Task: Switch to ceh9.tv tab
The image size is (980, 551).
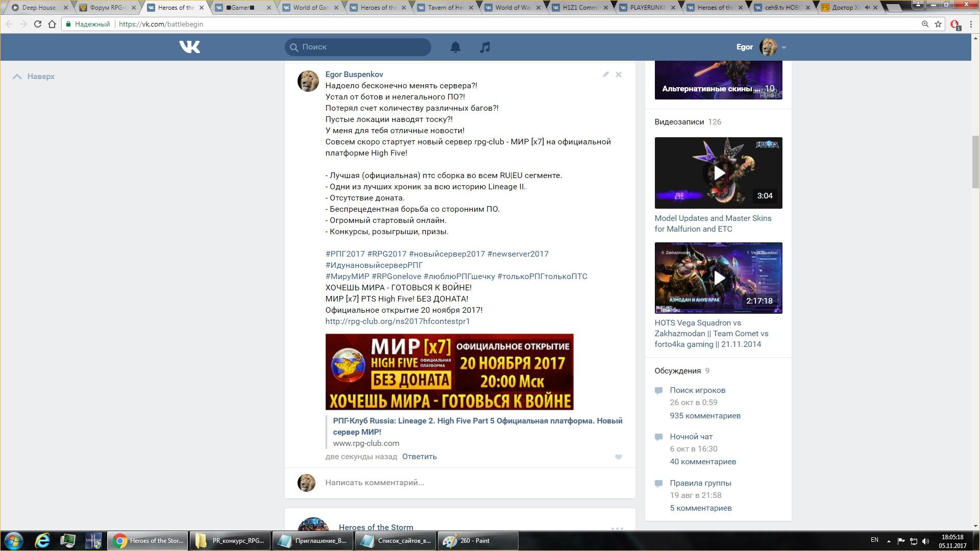Action: tap(783, 8)
